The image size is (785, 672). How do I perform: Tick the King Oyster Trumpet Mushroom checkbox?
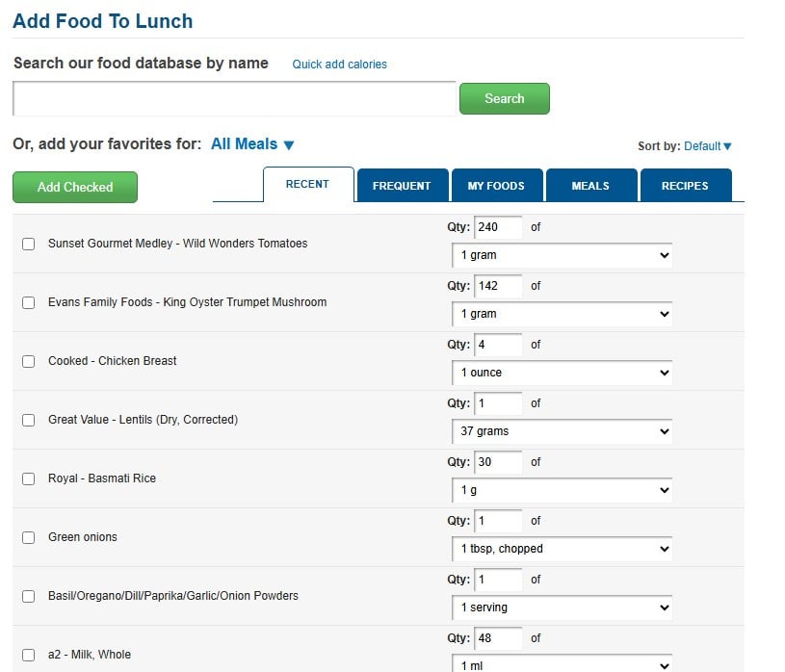tap(29, 302)
